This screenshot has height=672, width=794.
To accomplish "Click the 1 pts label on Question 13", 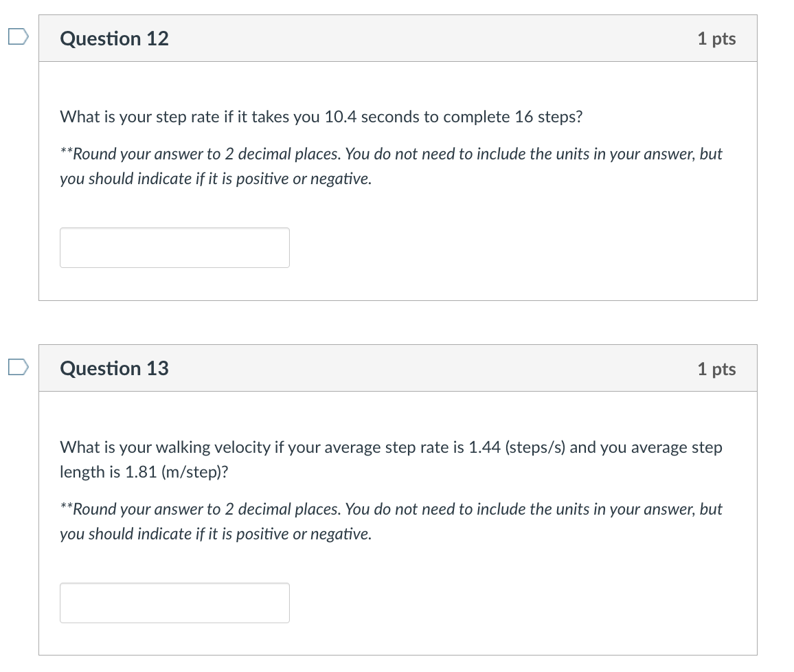I will point(716,368).
